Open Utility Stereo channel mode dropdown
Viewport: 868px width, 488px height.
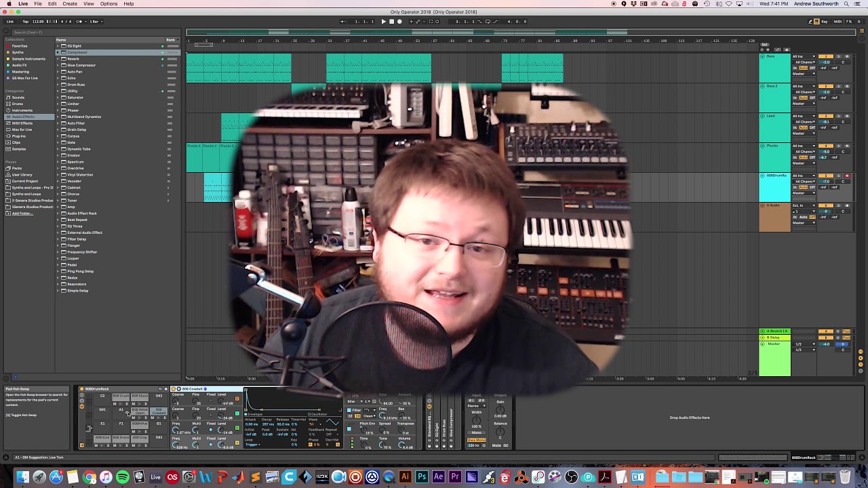476,406
